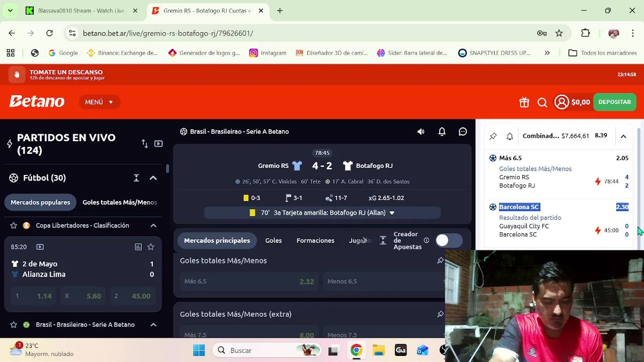
Task: Bet on Alianza Lima win 45.00
Action: 133,296
